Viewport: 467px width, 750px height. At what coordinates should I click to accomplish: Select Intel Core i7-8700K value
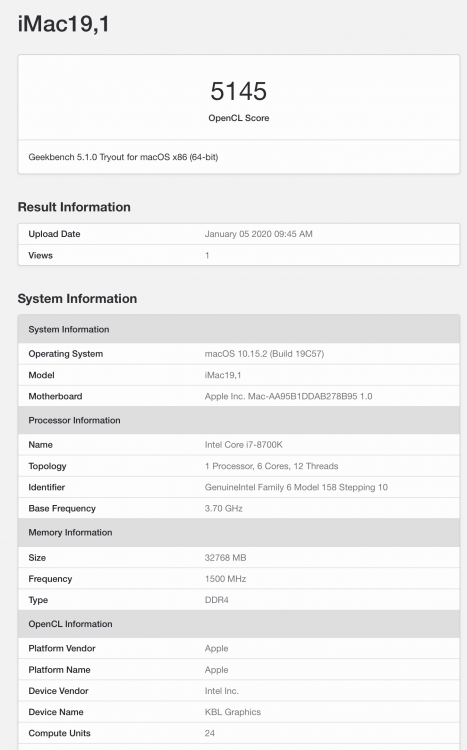pyautogui.click(x=244, y=444)
